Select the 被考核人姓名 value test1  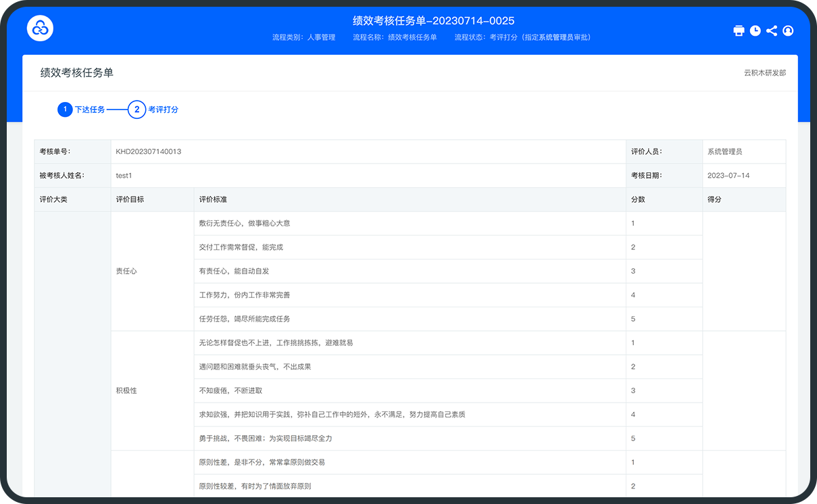[124, 176]
